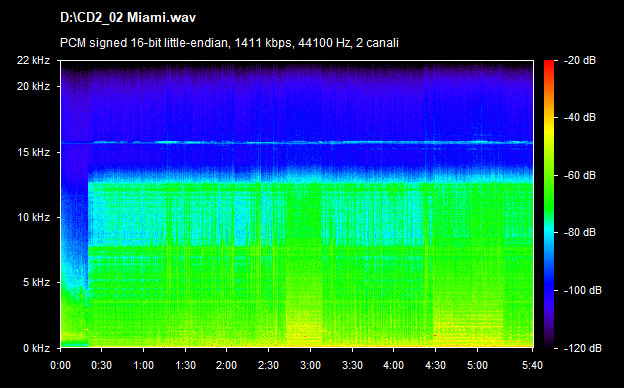Select the 15 kHz frequency axis label
The width and height of the screenshot is (624, 388).
(33, 152)
